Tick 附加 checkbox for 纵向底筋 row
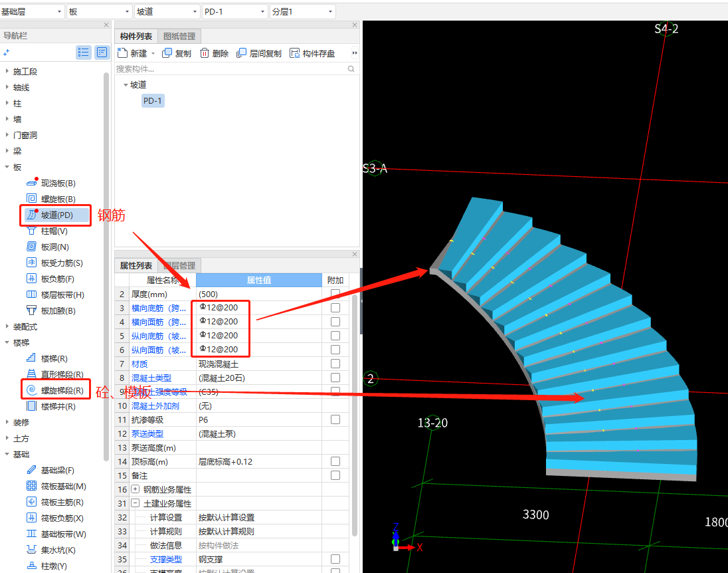The width and height of the screenshot is (728, 573). [x=335, y=336]
